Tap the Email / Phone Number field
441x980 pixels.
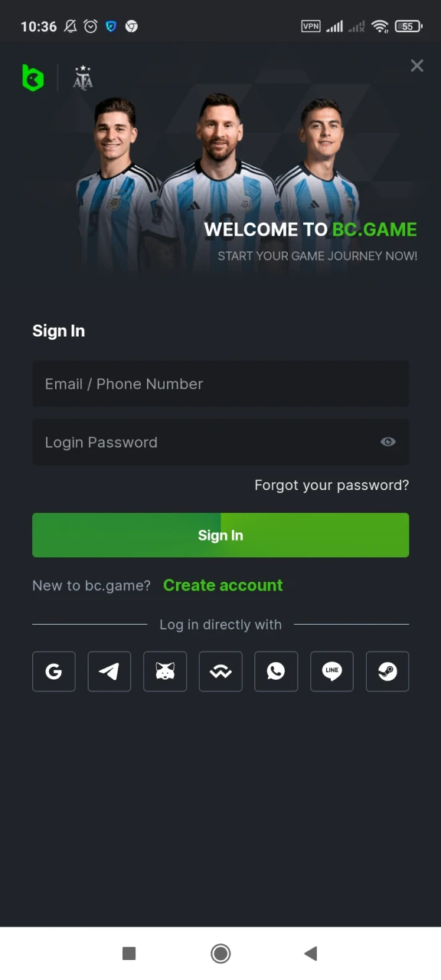click(x=220, y=384)
